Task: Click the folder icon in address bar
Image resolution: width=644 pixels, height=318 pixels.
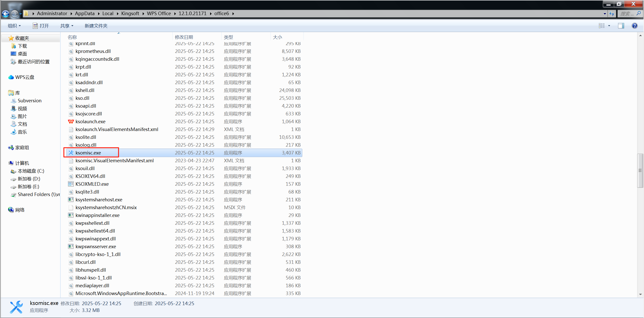Action: click(x=26, y=14)
